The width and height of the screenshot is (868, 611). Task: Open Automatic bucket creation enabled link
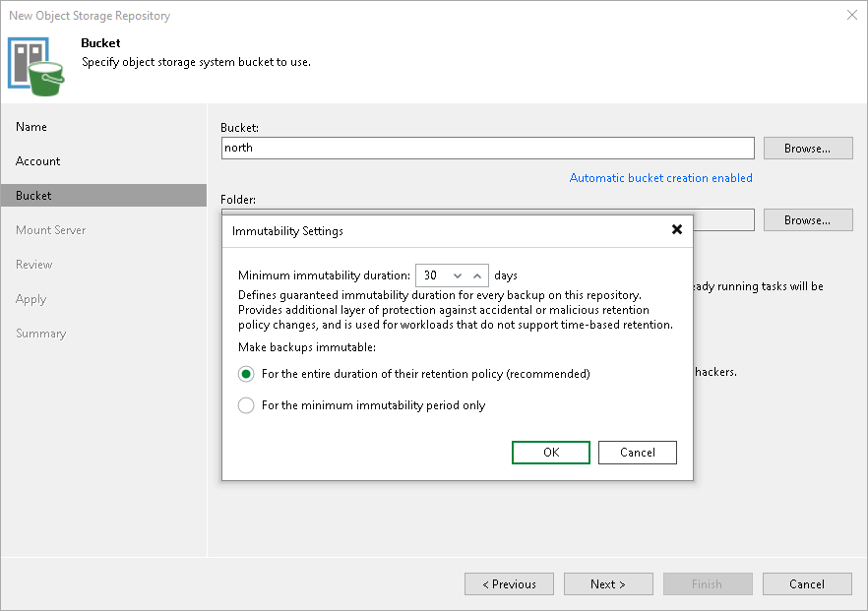(660, 178)
